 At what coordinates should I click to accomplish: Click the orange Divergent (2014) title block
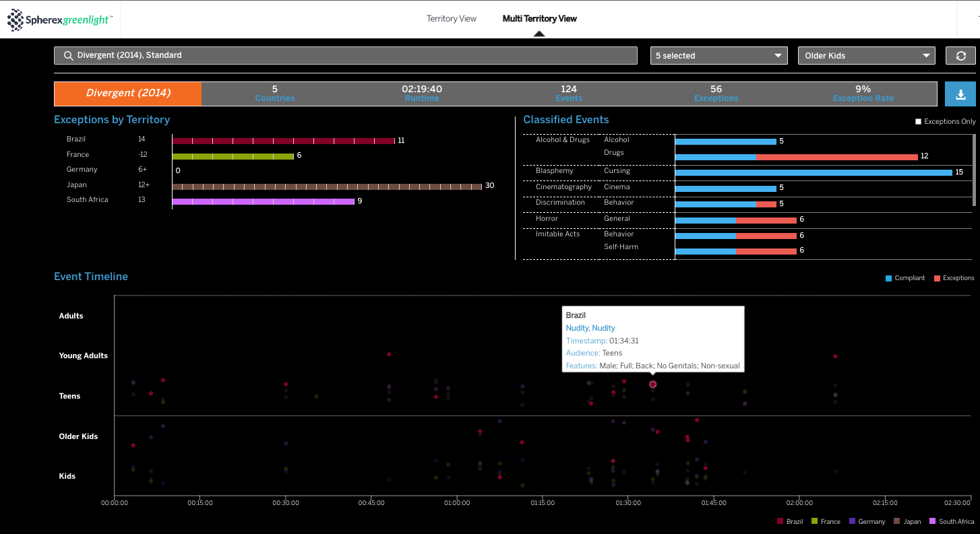[x=128, y=94]
